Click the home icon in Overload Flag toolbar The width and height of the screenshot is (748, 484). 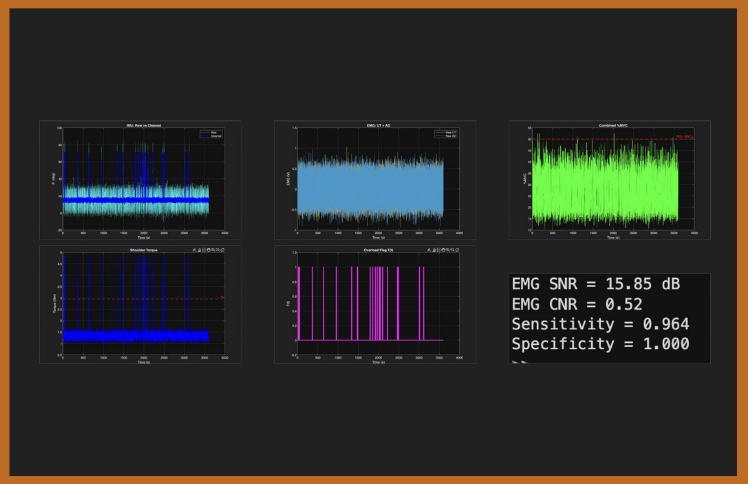click(x=455, y=250)
